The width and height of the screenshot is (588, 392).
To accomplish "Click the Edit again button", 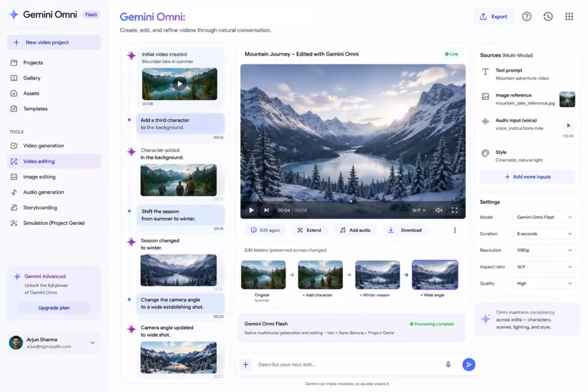I will [265, 230].
